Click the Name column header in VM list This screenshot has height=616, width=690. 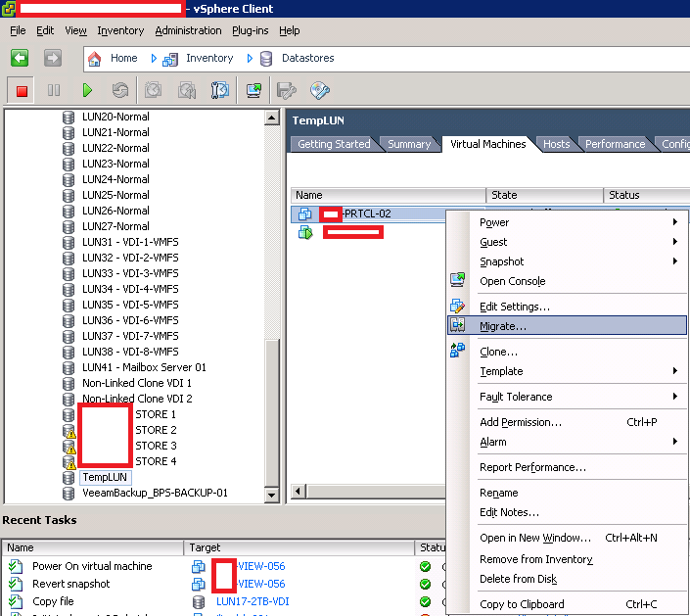tap(389, 195)
